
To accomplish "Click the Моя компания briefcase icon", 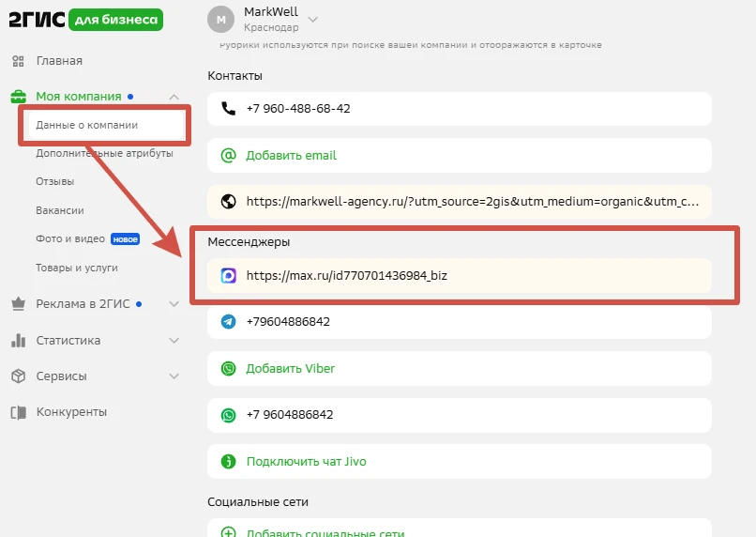I will tap(19, 97).
